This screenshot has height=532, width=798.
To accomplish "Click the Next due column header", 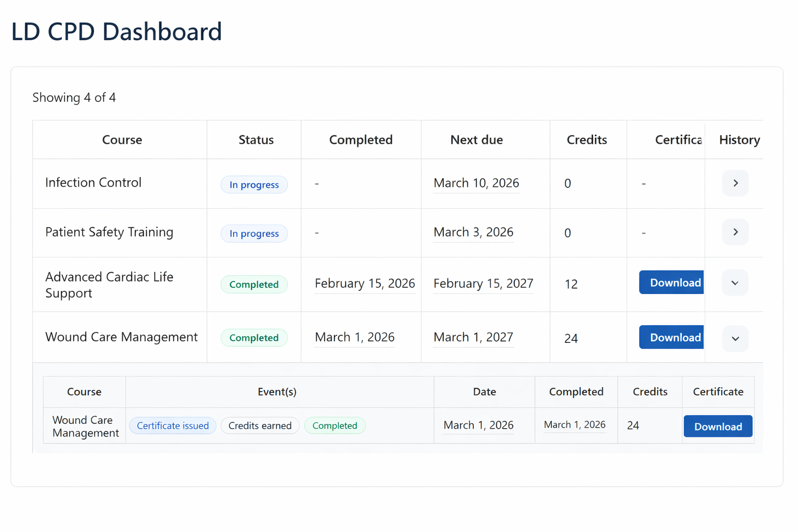I will point(476,140).
